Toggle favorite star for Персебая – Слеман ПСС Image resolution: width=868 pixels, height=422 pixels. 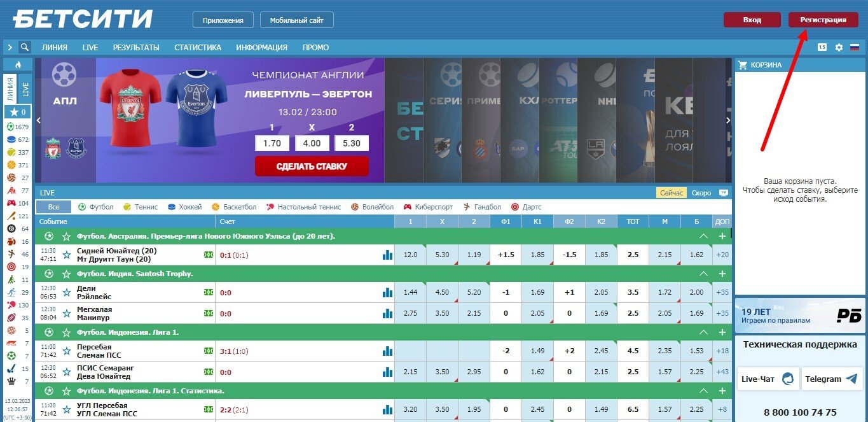66,351
